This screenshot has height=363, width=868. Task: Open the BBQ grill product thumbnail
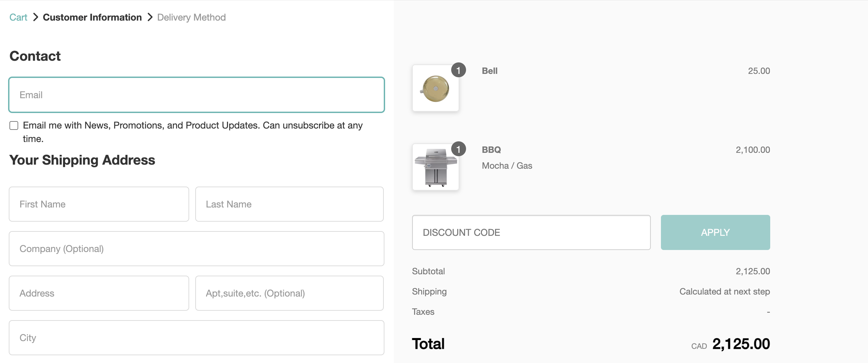435,167
